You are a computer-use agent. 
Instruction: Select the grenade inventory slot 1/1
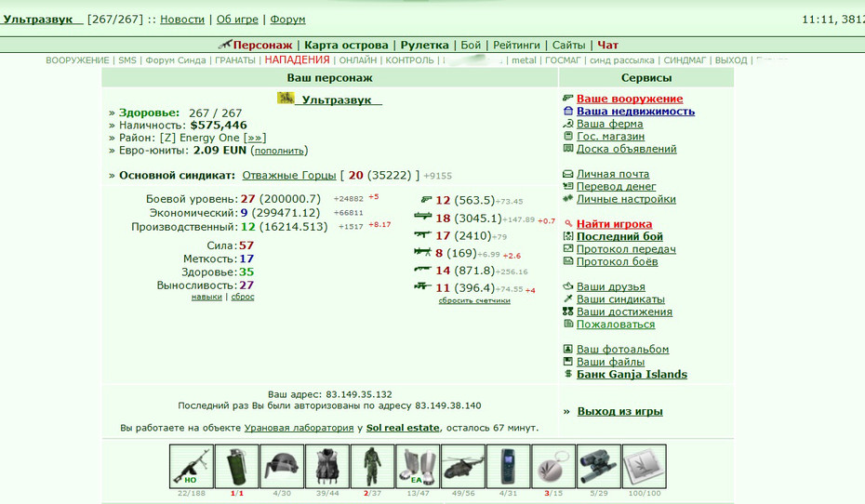click(236, 467)
